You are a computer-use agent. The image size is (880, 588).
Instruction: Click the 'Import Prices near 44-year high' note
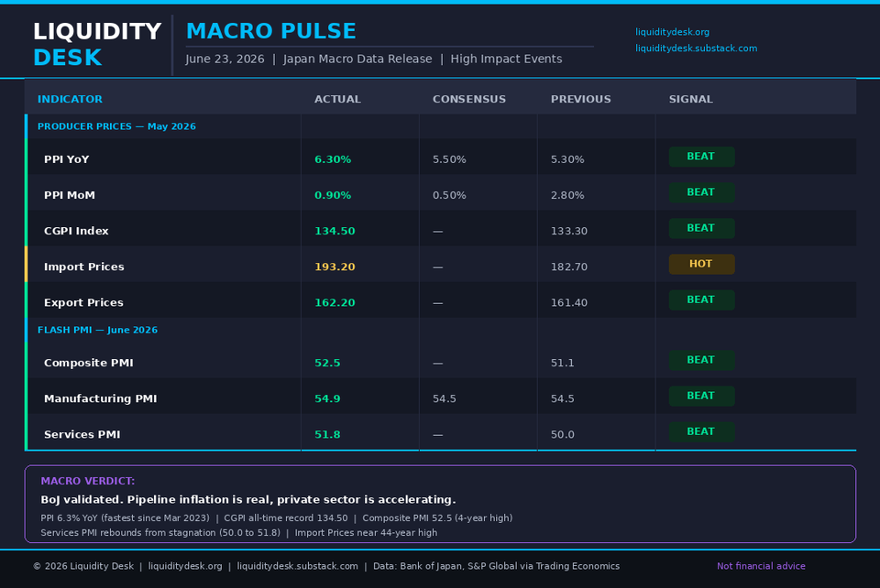(366, 532)
